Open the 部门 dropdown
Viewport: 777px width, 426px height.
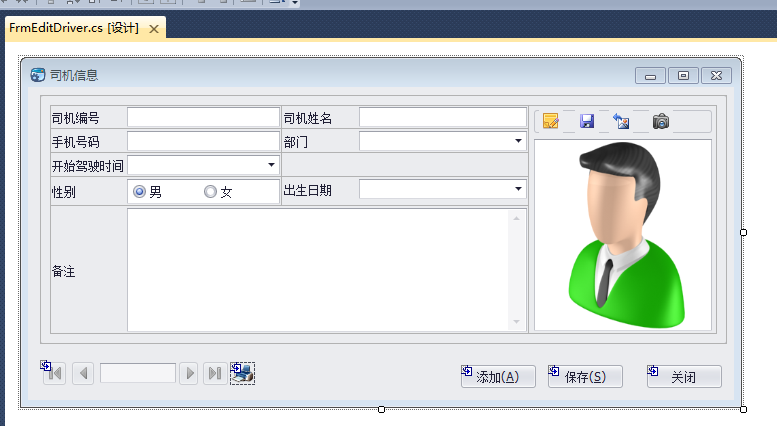(x=518, y=141)
